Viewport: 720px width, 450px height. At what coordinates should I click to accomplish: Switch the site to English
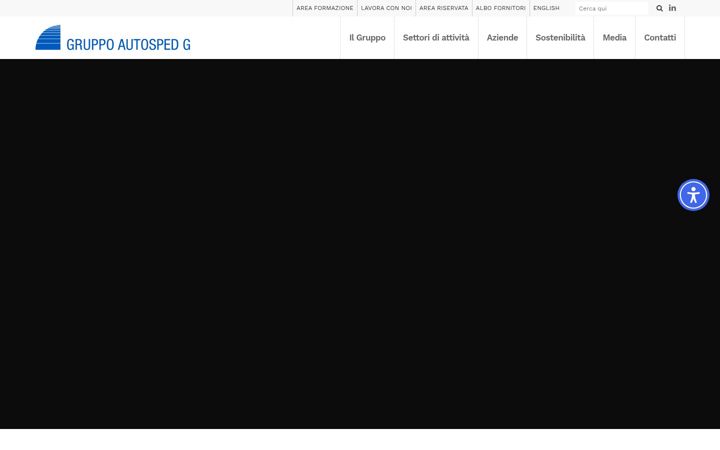[546, 8]
